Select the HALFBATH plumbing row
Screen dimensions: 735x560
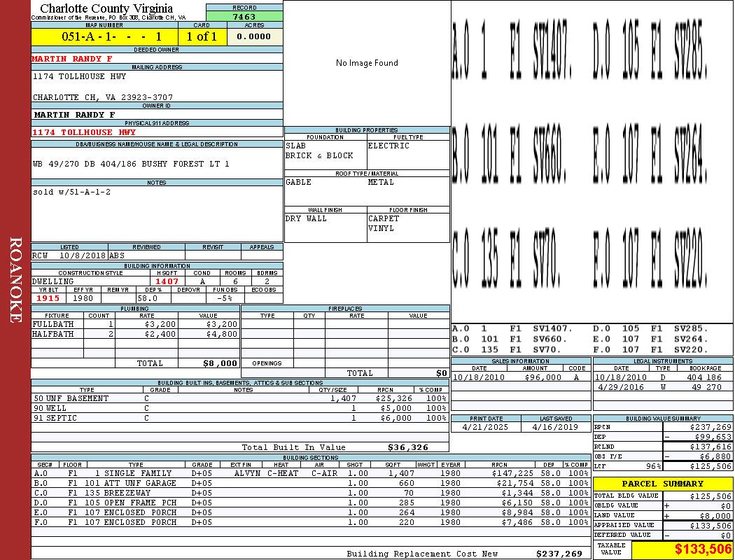(135, 334)
